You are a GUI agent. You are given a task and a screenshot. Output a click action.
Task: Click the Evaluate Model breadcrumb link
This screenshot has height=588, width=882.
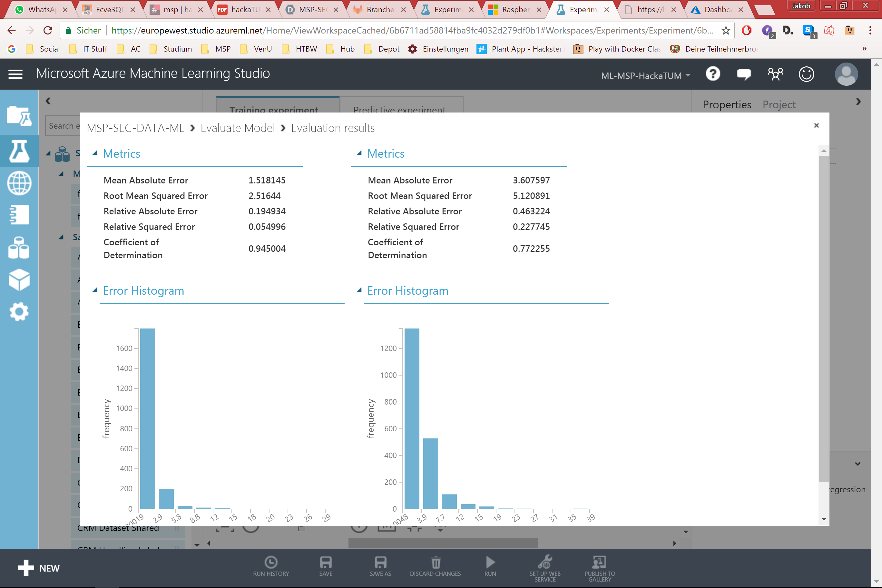pyautogui.click(x=237, y=128)
